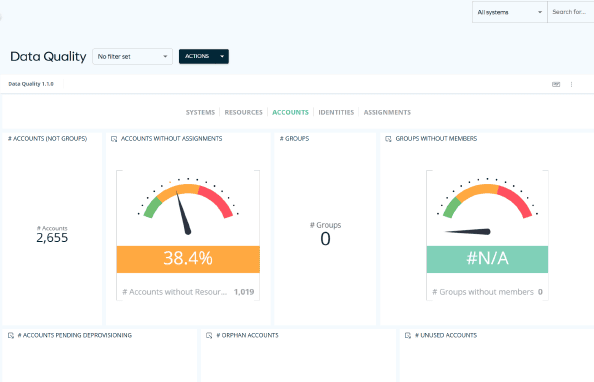The width and height of the screenshot is (594, 382).
Task: Click the icon beside # Orphan Accounts
Action: click(x=209, y=335)
